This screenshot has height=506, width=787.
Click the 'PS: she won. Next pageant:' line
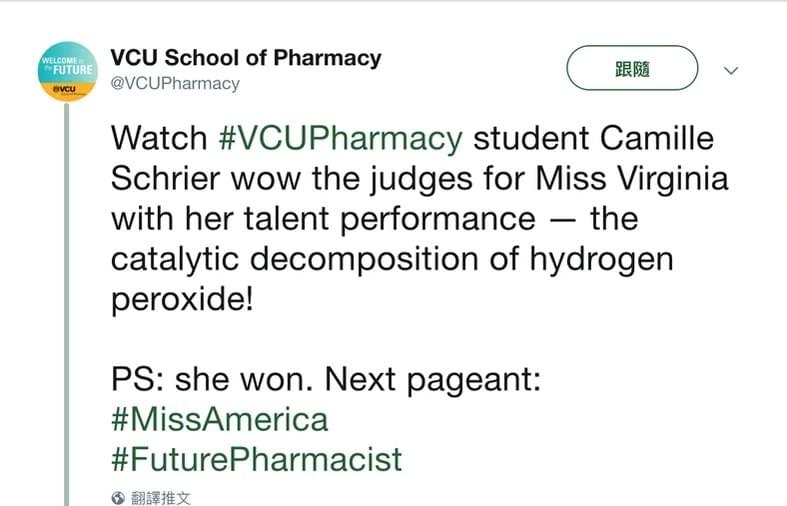pyautogui.click(x=326, y=379)
